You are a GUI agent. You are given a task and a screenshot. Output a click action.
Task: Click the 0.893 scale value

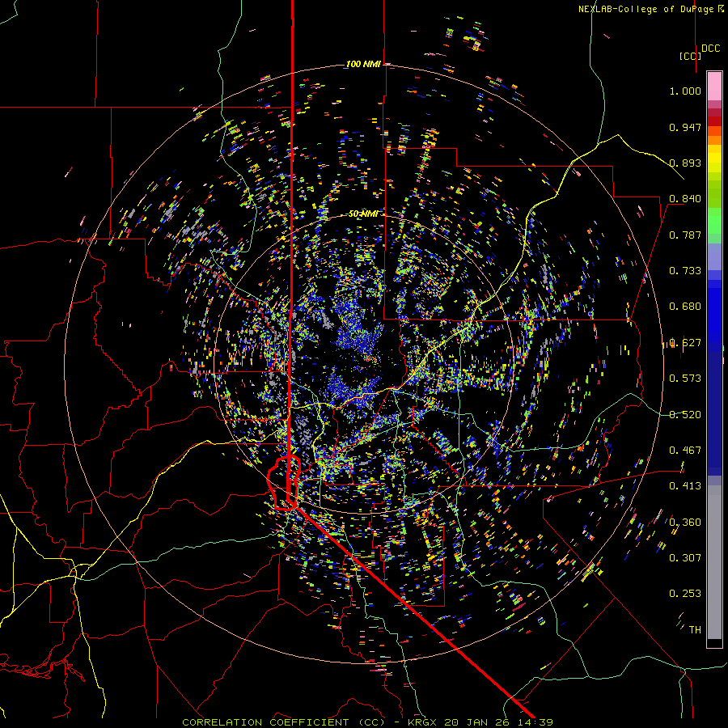click(x=685, y=163)
